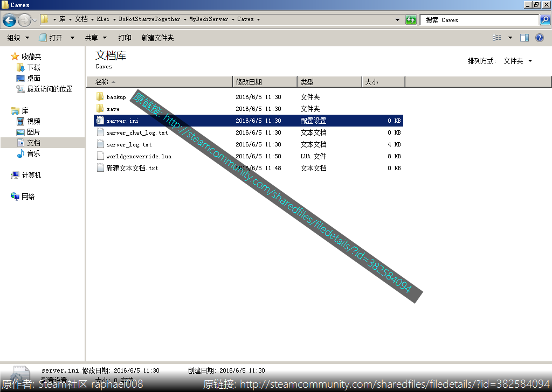552x392 pixels.
Task: Expand the 打开 button dropdown arrow
Action: (x=72, y=38)
